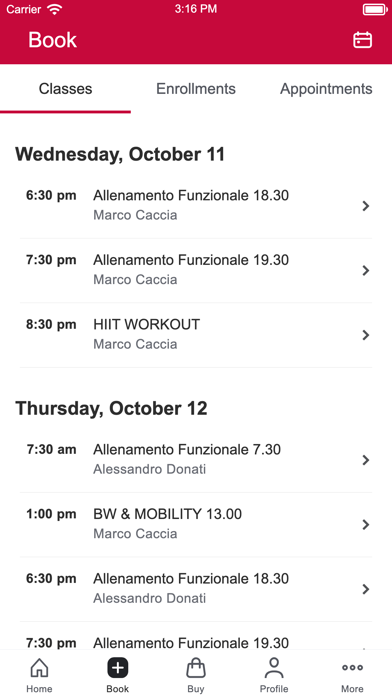Image resolution: width=392 pixels, height=696 pixels.
Task: Tap the Wednesday, October 11 heading
Action: [x=120, y=154]
